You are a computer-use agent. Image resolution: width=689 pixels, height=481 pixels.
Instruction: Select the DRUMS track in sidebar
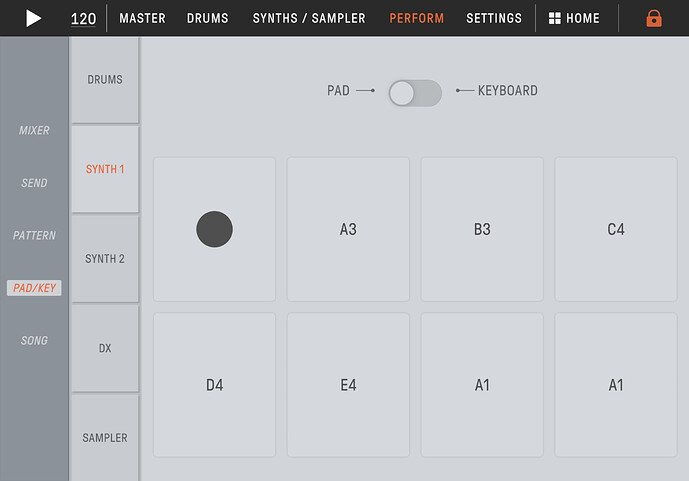pyautogui.click(x=105, y=80)
